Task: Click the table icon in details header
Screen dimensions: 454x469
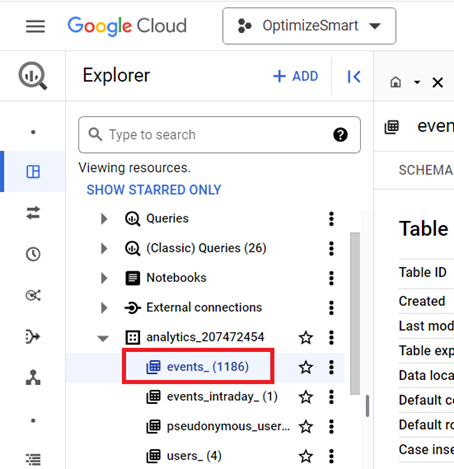Action: point(392,127)
